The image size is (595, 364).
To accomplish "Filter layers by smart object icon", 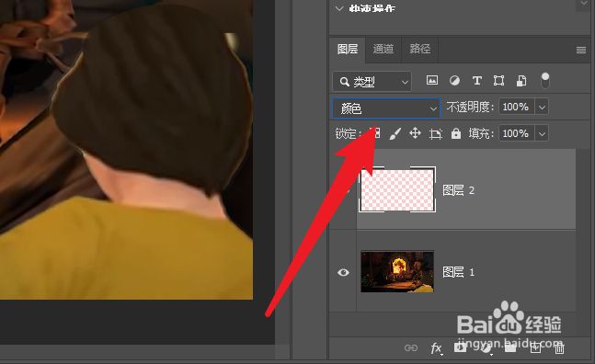I will click(521, 80).
